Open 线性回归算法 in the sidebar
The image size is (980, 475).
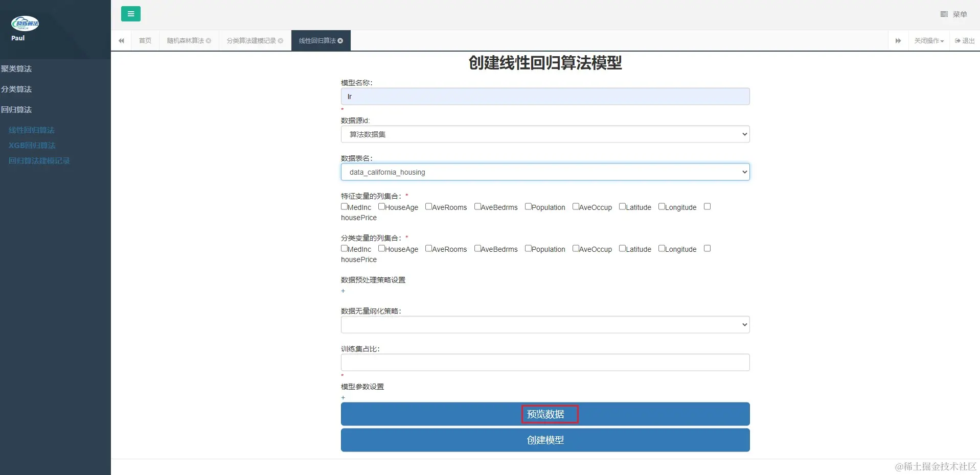(x=32, y=130)
